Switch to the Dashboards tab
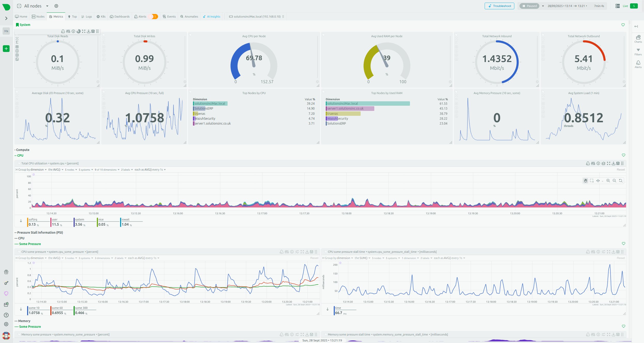This screenshot has height=343, width=644. (120, 17)
